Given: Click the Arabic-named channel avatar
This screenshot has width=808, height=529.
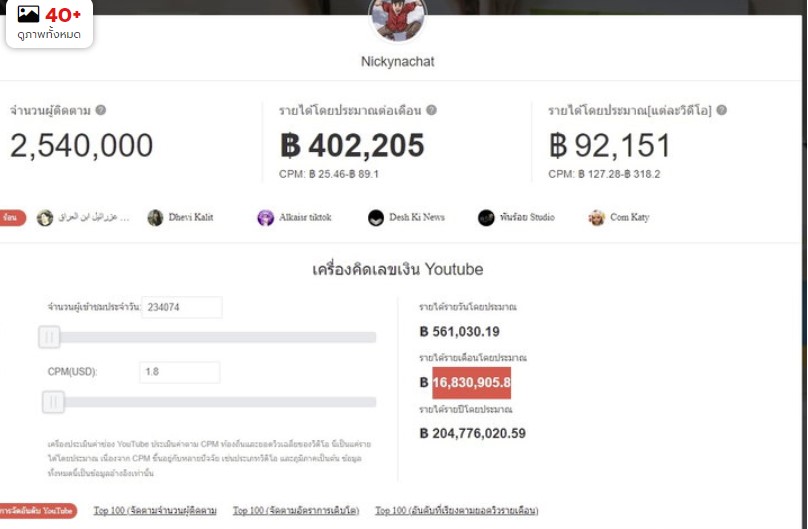Looking at the screenshot, I should pyautogui.click(x=45, y=218).
